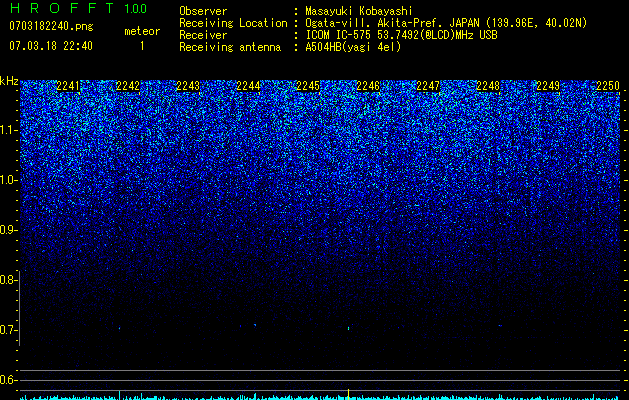This screenshot has height=400, width=629.
Task: Click the meteor count value 1
Action: pyautogui.click(x=142, y=46)
